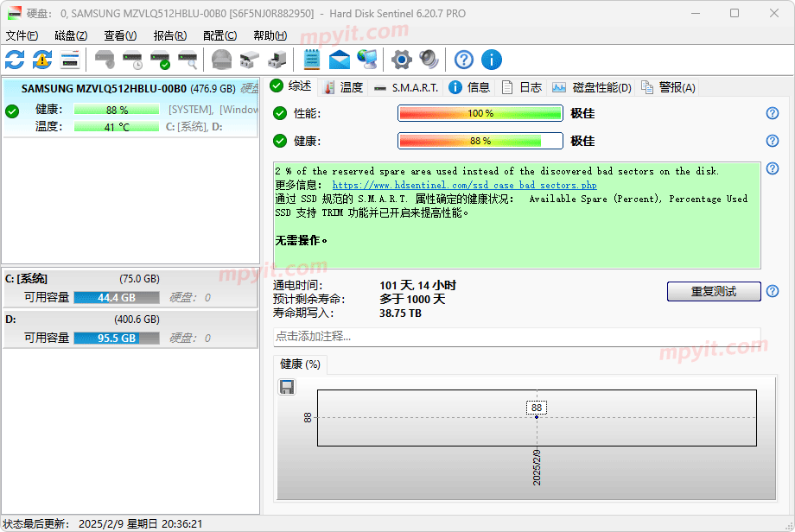The height and width of the screenshot is (532, 795).
Task: Switch to the 磁盘性能(D) tab
Action: (592, 87)
